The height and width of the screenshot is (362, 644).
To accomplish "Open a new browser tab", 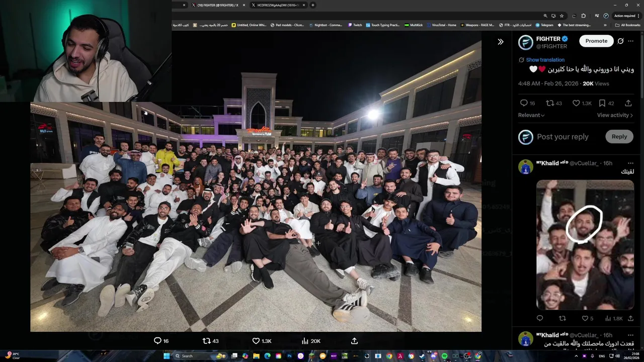I will point(312,5).
